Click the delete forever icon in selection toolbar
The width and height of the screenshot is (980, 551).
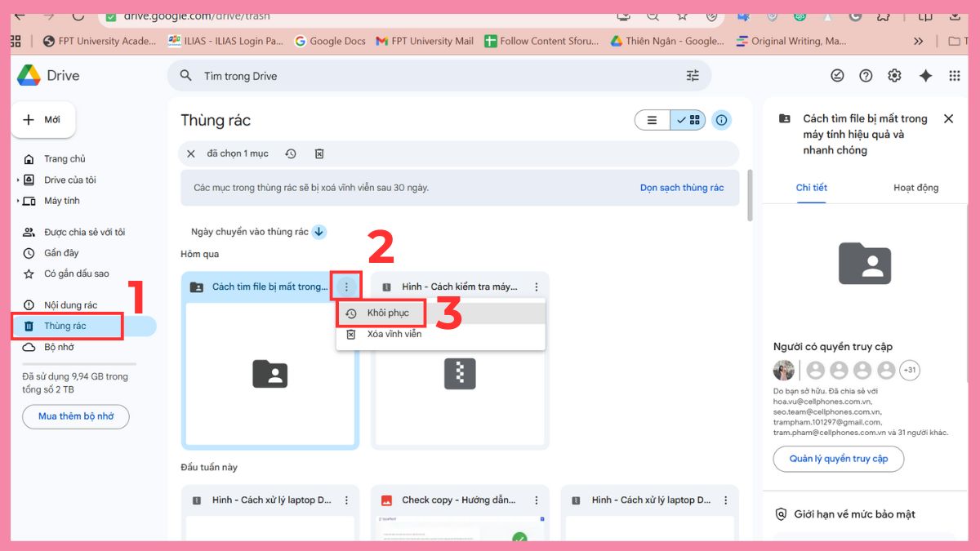coord(319,153)
